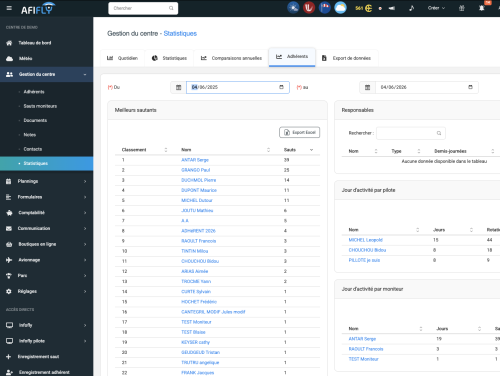500x376 pixels.
Task: Click the search magnifier icon
Action: point(171,8)
